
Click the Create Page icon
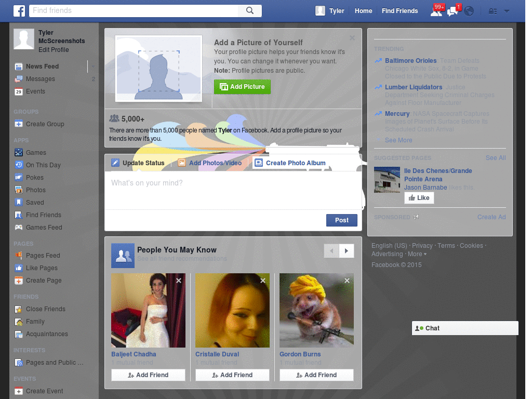coord(19,281)
